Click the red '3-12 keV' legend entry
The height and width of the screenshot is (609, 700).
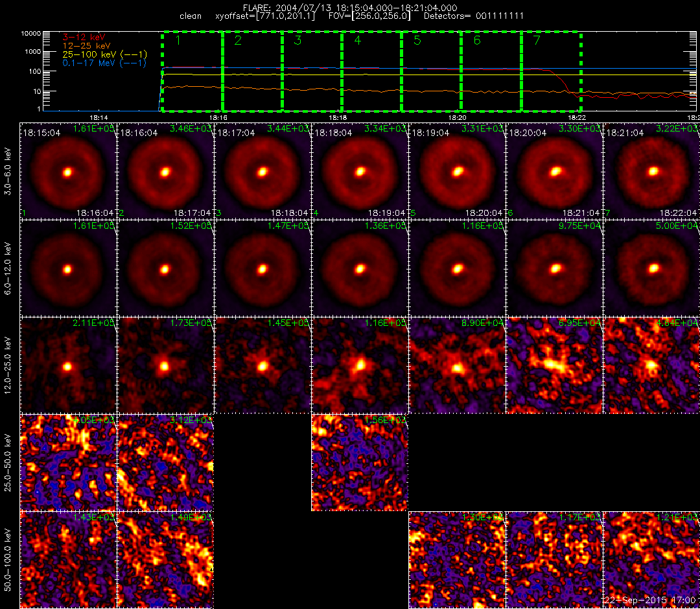[84, 37]
